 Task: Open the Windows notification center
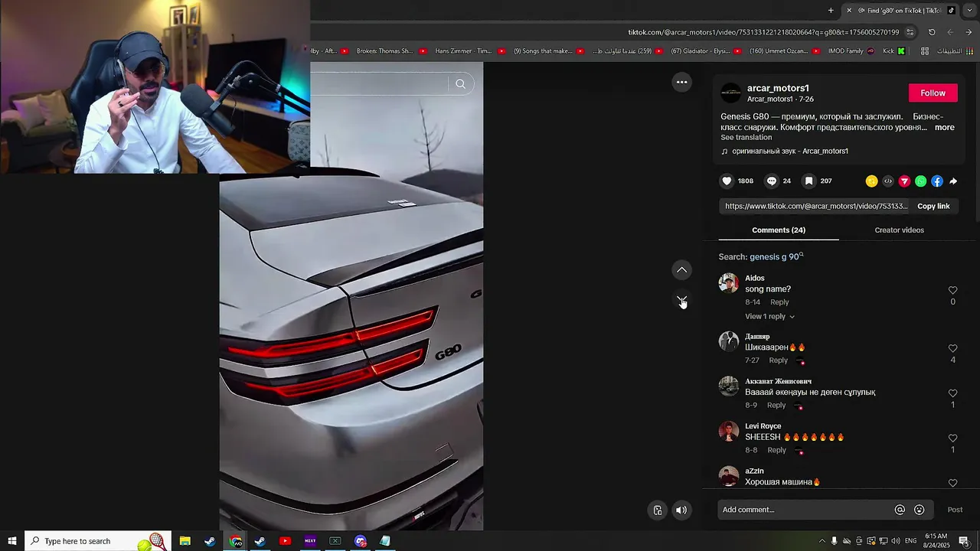(x=964, y=541)
